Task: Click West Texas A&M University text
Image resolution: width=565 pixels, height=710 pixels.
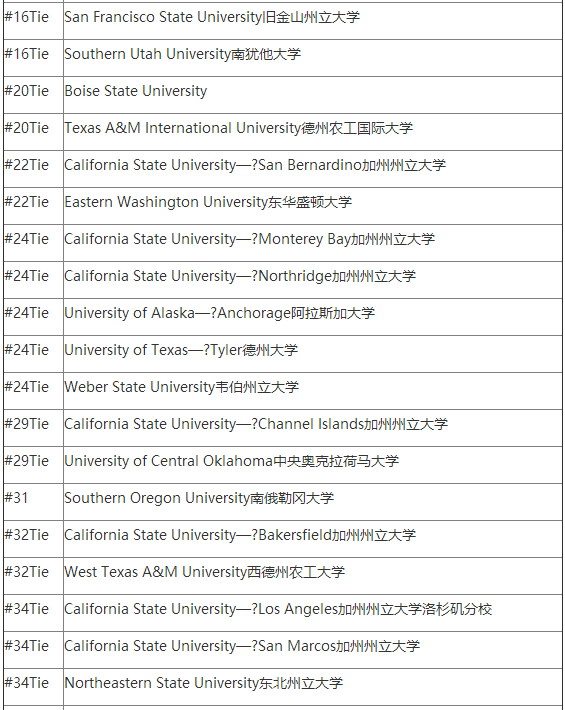Action: click(205, 572)
